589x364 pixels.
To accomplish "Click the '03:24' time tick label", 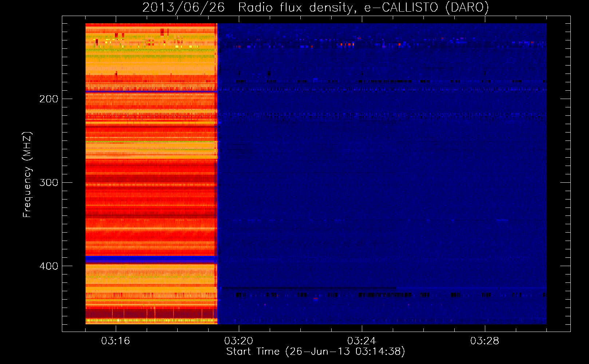I will (361, 341).
